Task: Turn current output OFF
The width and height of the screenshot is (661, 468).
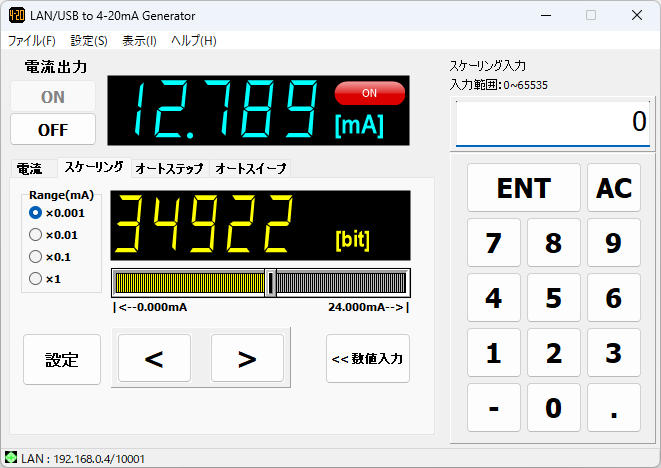Action: pos(53,129)
